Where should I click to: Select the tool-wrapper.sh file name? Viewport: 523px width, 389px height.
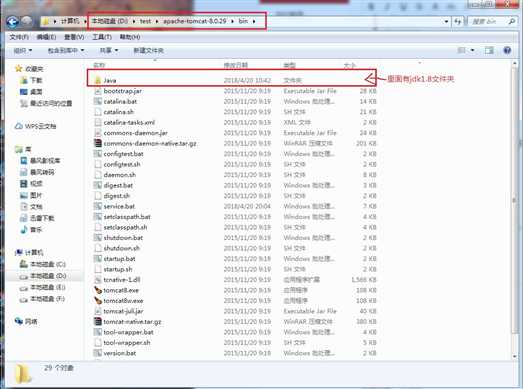pos(127,343)
